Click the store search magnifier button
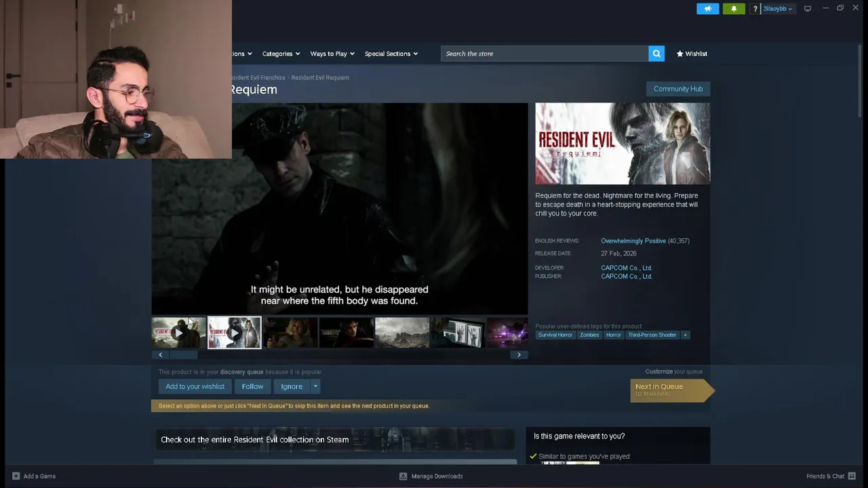Viewport: 868px width, 488px height. pos(656,54)
